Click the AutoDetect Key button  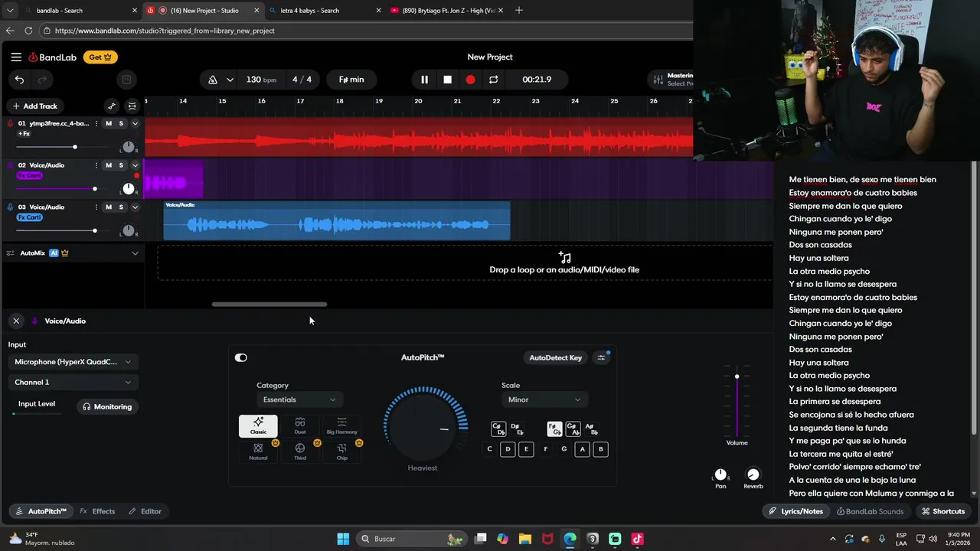(556, 357)
